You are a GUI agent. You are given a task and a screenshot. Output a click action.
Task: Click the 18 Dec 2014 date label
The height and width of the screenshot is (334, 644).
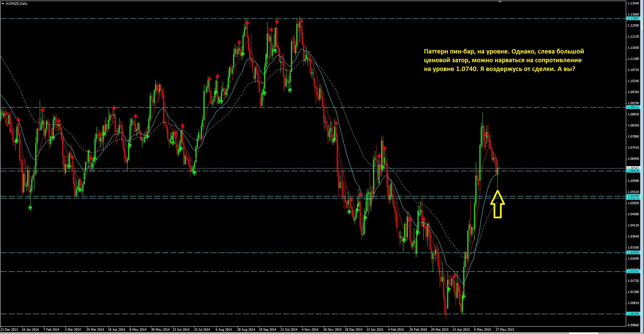[x=353, y=330]
